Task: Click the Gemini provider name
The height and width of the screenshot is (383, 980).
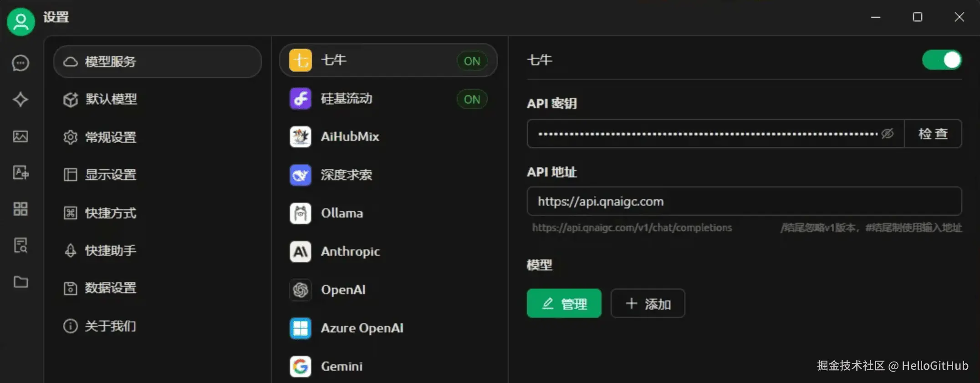Action: (x=342, y=366)
